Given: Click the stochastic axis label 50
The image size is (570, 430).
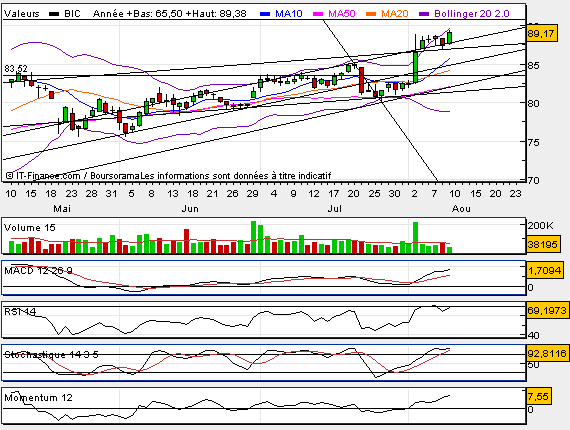Looking at the screenshot, I should (x=534, y=365).
